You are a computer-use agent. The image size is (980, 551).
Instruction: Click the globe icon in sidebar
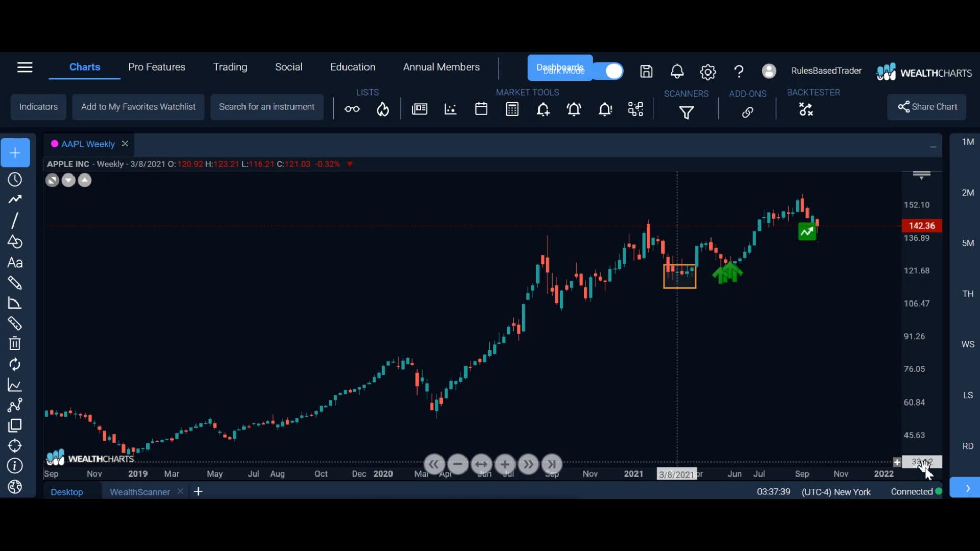(x=15, y=487)
